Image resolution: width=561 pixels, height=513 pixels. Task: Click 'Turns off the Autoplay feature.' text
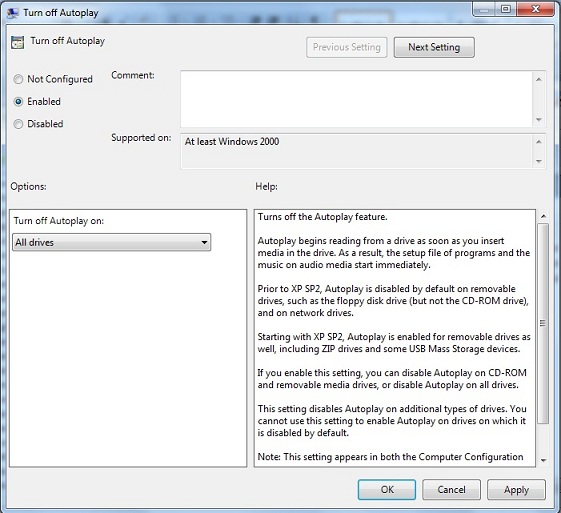pos(322,217)
